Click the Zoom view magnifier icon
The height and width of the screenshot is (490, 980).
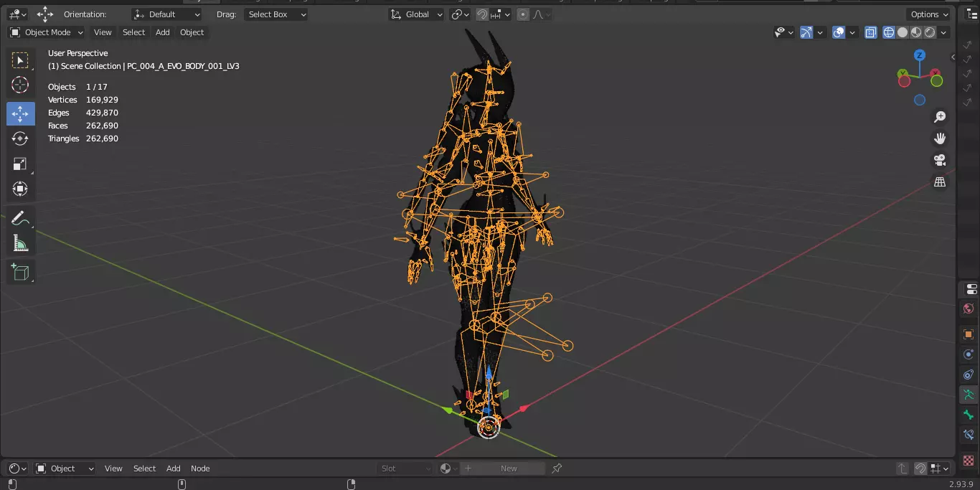(x=940, y=117)
